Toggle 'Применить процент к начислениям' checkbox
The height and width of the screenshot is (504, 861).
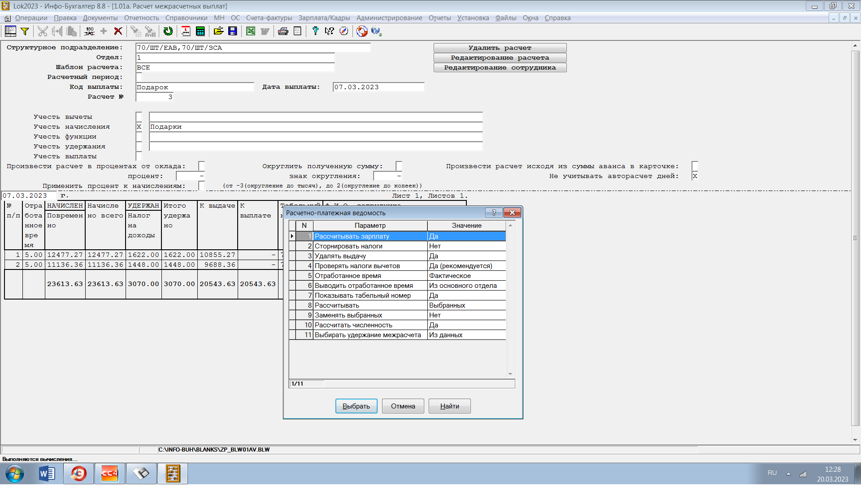click(x=202, y=186)
